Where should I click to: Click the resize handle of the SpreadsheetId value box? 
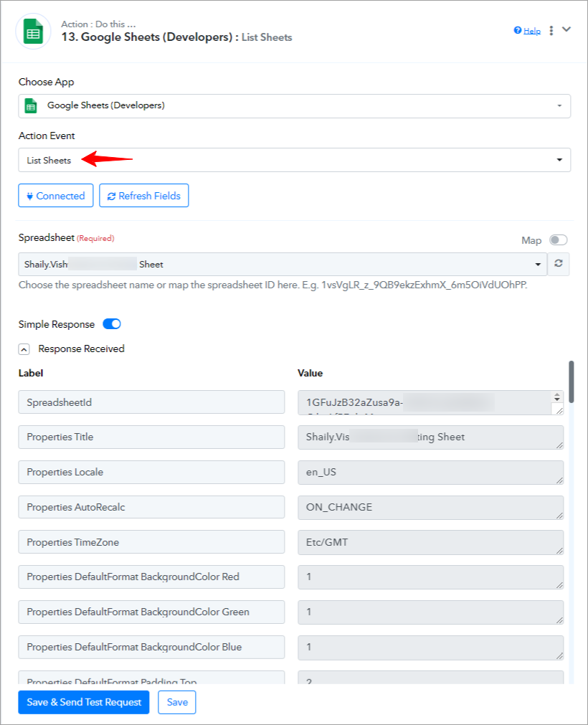pos(559,410)
